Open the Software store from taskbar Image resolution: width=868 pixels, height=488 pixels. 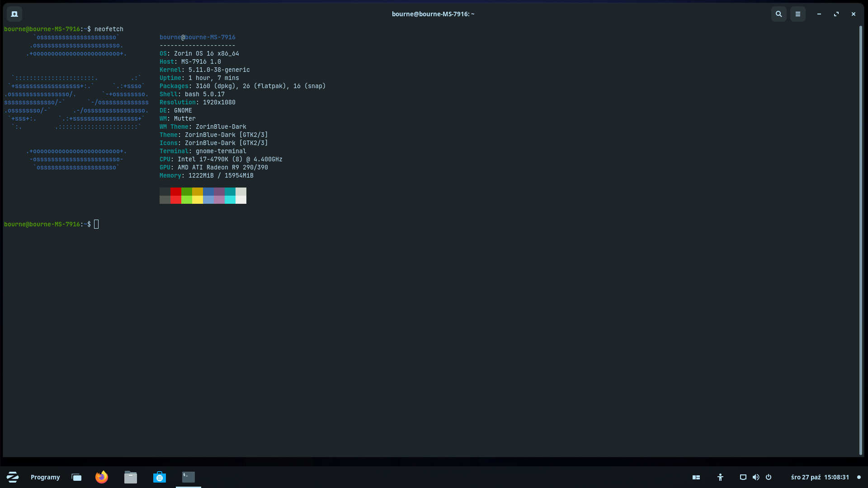160,477
